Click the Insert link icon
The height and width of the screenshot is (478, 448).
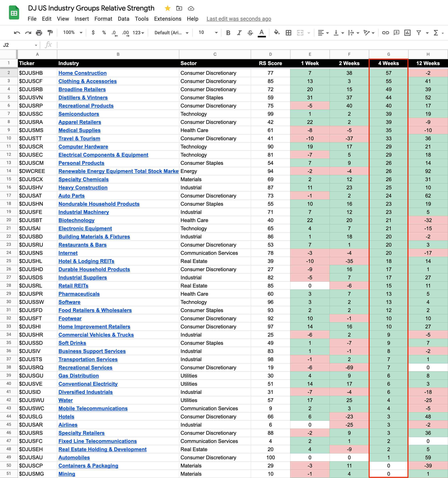click(x=385, y=33)
